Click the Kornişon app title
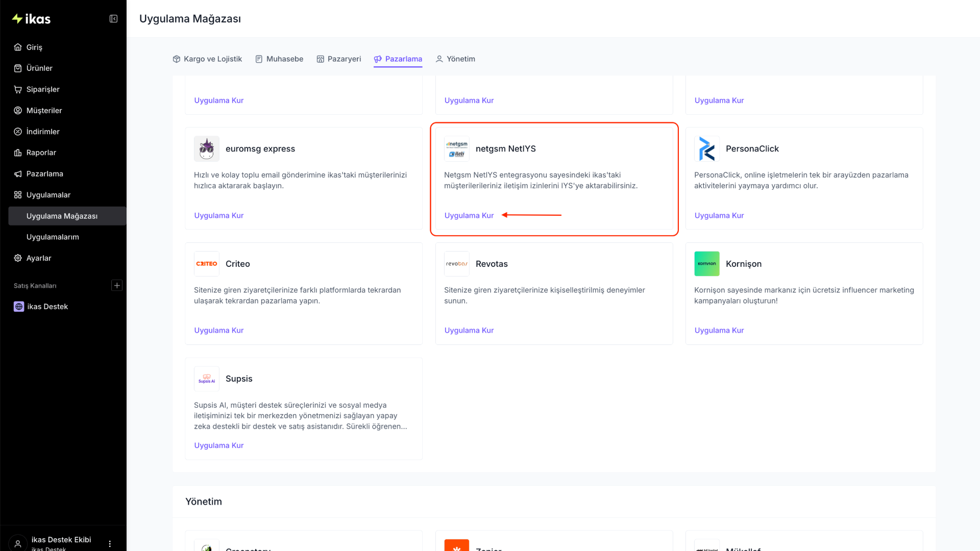 (744, 264)
